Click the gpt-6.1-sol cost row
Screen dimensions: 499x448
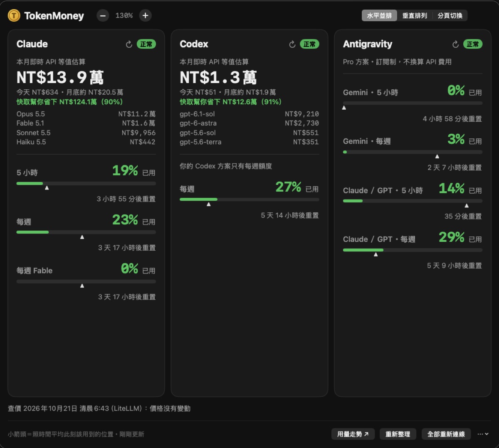point(249,114)
